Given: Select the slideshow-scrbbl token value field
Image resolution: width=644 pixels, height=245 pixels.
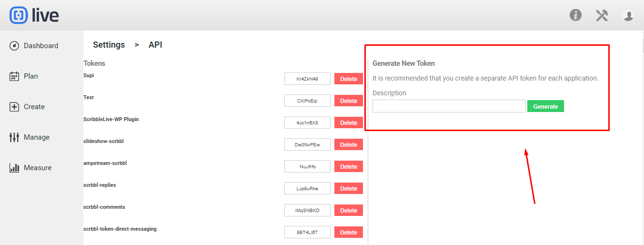Looking at the screenshot, I should coord(307,144).
